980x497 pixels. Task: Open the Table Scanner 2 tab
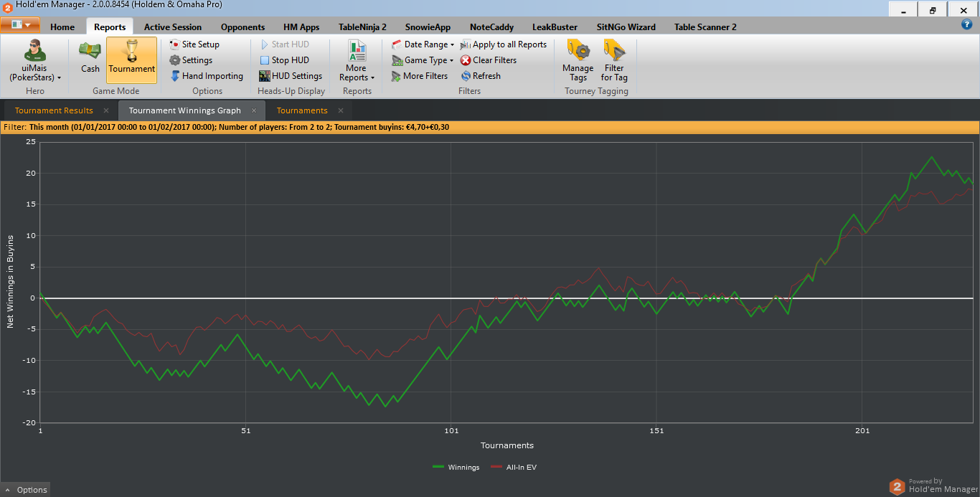(705, 27)
